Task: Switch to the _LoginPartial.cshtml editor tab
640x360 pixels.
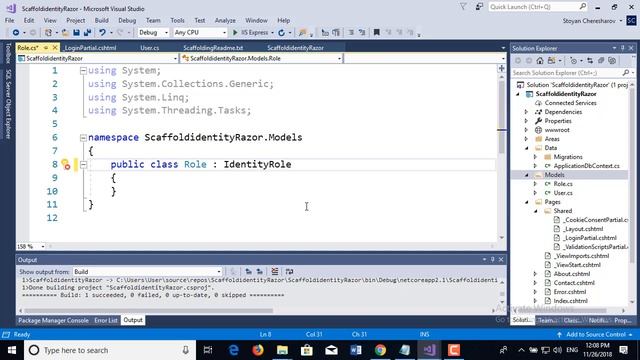Action: pyautogui.click(x=90, y=48)
